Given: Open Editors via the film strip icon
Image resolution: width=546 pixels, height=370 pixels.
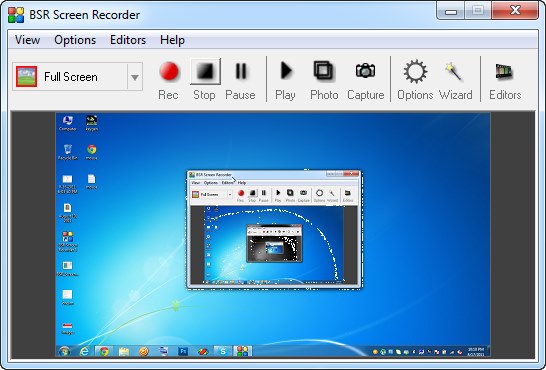Looking at the screenshot, I should coord(505,80).
